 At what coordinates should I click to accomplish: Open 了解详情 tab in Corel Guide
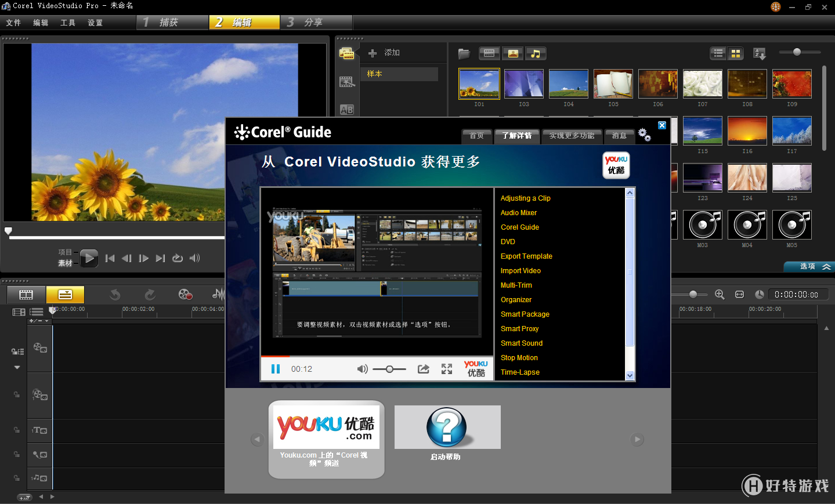pyautogui.click(x=517, y=136)
